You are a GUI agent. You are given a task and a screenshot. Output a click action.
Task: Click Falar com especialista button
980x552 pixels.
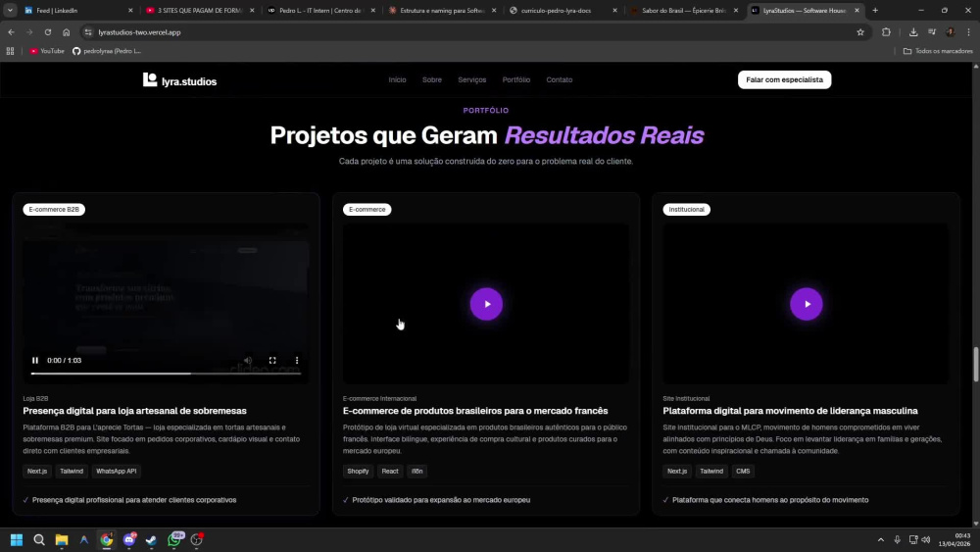784,79
